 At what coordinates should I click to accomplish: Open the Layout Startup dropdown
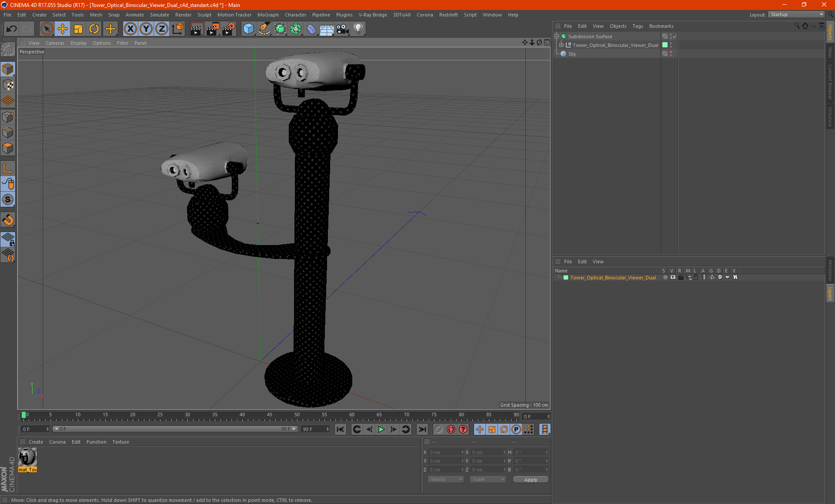tap(797, 14)
